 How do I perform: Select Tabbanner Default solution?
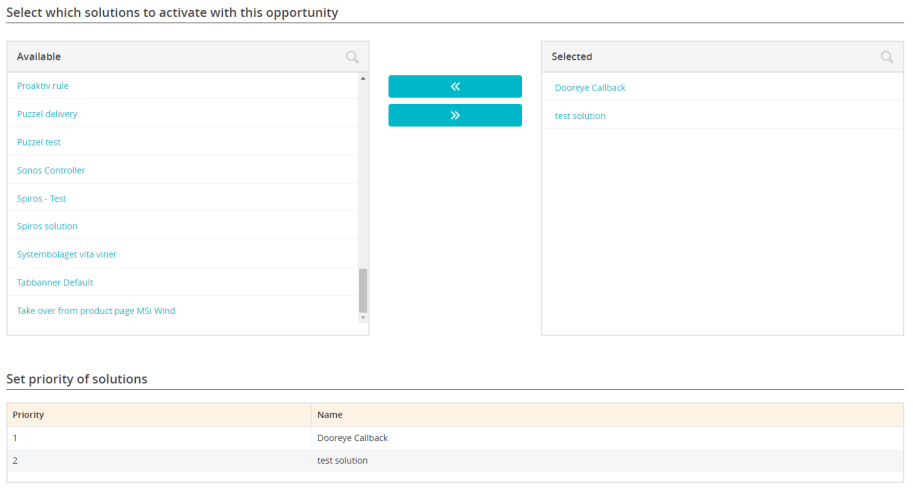coord(55,282)
